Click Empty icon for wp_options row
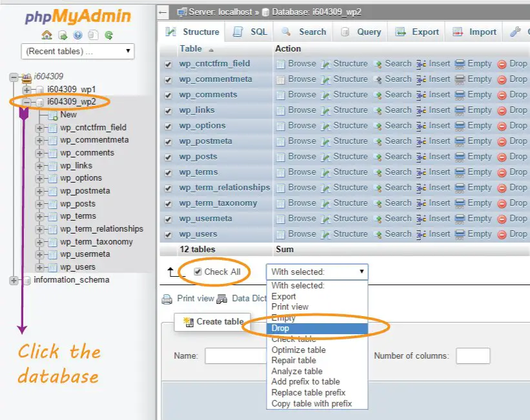The image size is (530, 420). [x=460, y=126]
